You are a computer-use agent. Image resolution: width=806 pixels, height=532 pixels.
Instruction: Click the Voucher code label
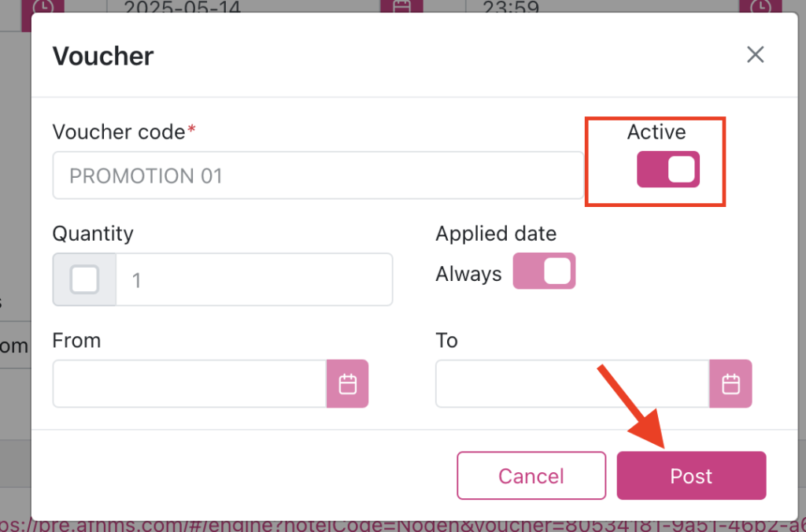tap(119, 131)
